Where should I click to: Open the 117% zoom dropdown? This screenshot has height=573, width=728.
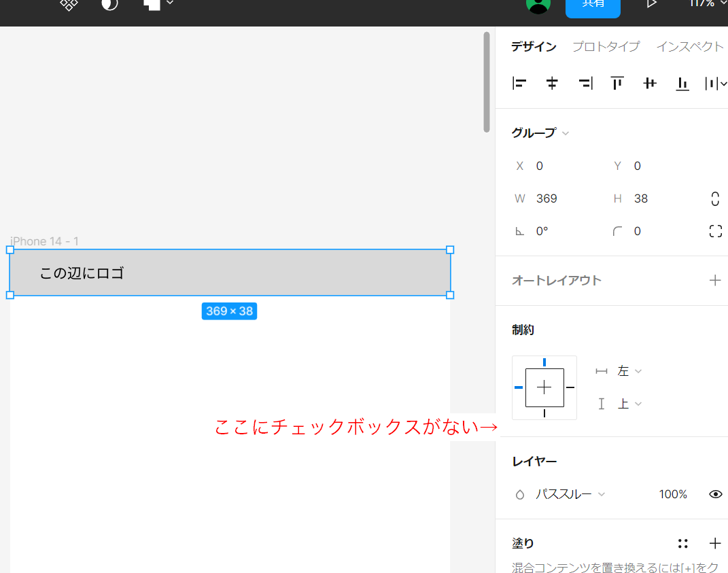coord(703,4)
